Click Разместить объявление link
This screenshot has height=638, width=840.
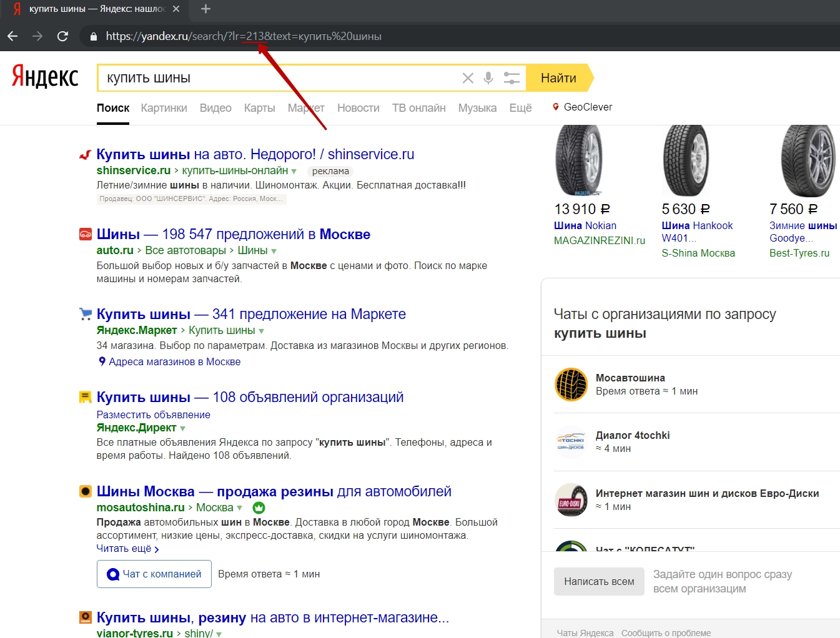tap(154, 415)
